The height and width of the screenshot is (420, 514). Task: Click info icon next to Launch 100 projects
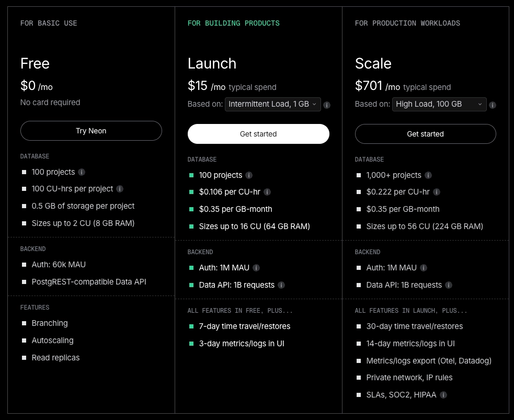[x=249, y=175]
